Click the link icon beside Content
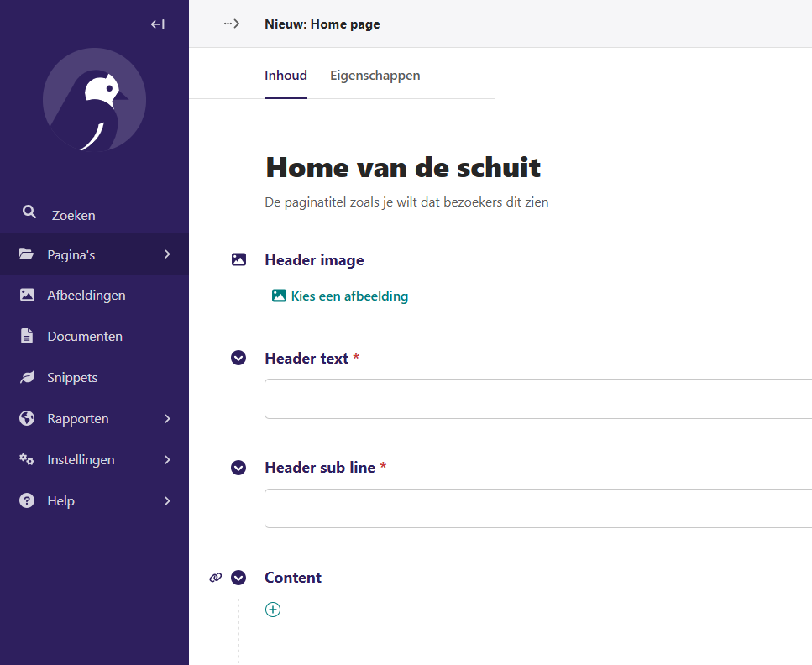Image resolution: width=812 pixels, height=665 pixels. [x=216, y=578]
